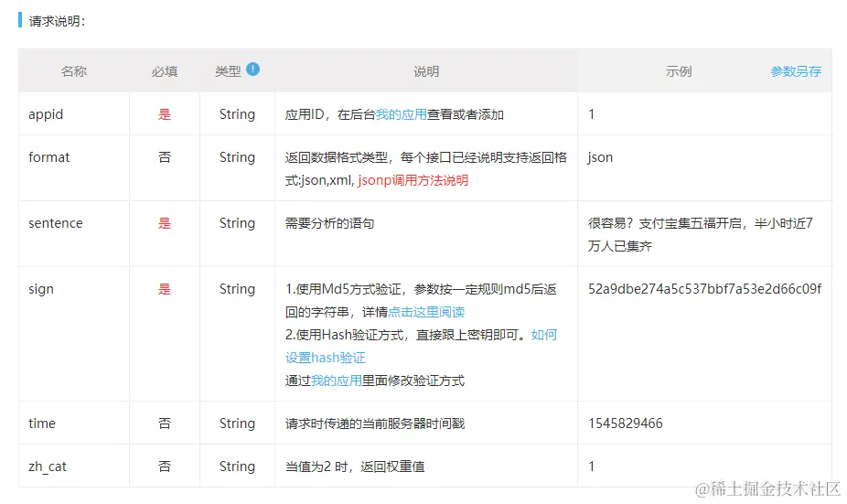Select the text 2.使用Hash验证方式 in sign row
This screenshot has height=504, width=847.
click(344, 335)
